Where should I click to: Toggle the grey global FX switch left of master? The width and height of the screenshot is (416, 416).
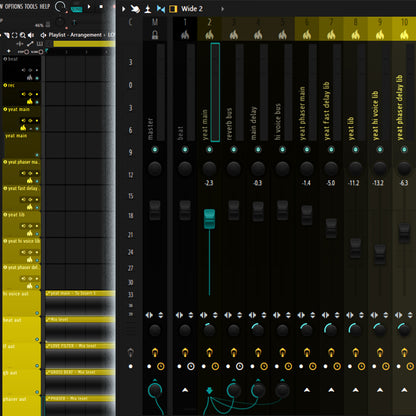[x=131, y=352]
